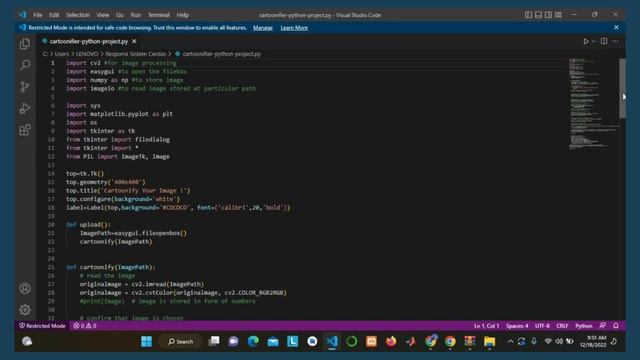
Task: Select the cartoonifier-python-project.py editor tab
Action: pyautogui.click(x=89, y=41)
